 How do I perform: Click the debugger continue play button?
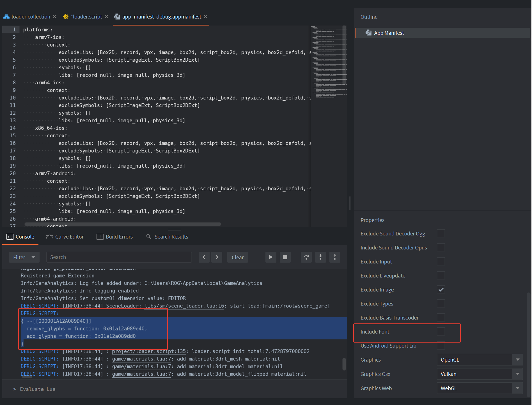pyautogui.click(x=271, y=257)
